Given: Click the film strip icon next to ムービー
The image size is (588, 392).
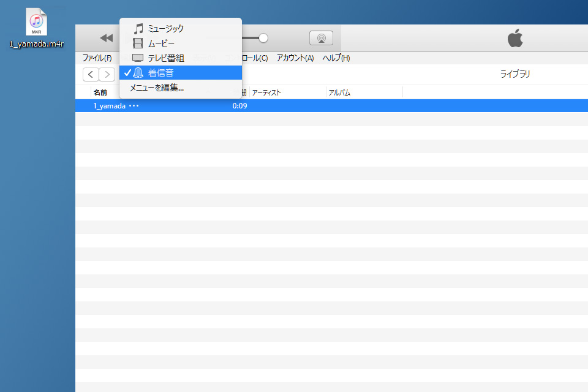Looking at the screenshot, I should tap(138, 43).
